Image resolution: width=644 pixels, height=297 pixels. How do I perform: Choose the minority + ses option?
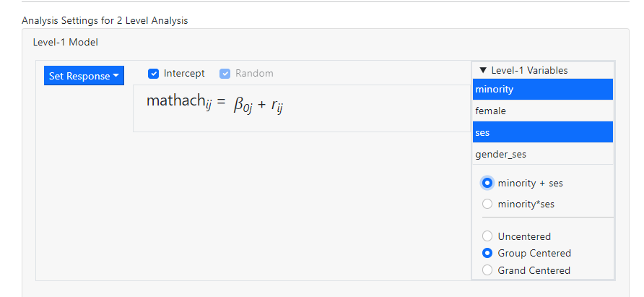(x=487, y=183)
